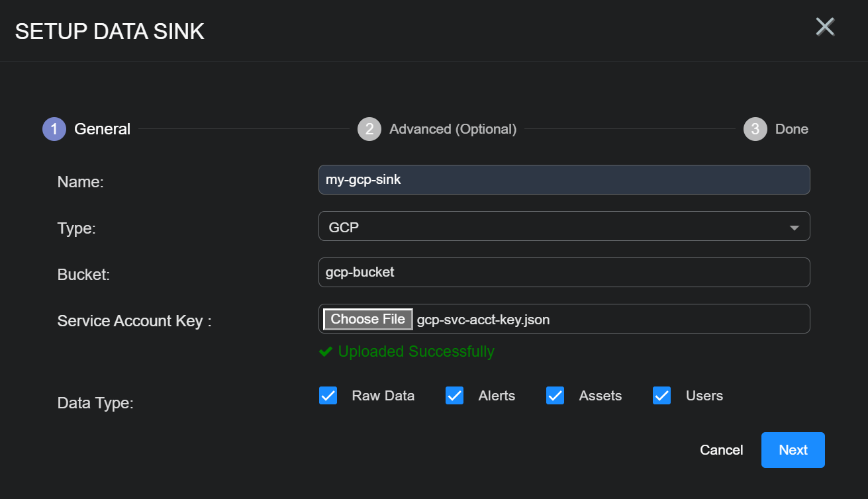The image size is (868, 499).
Task: Select the General step label
Action: click(x=102, y=129)
